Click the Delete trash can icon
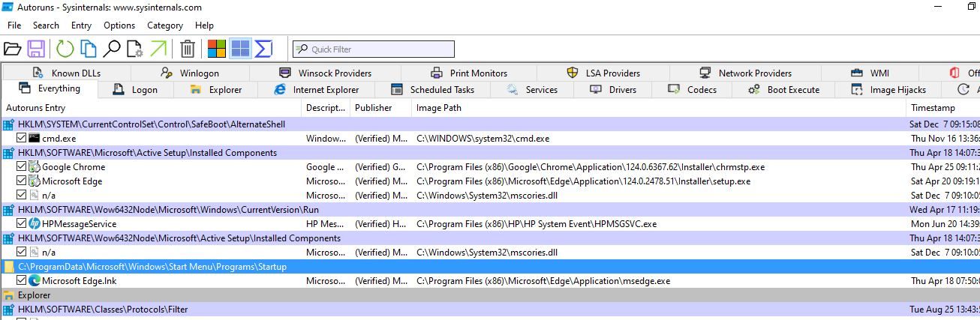Viewport: 980px width, 320px height. 188,49
